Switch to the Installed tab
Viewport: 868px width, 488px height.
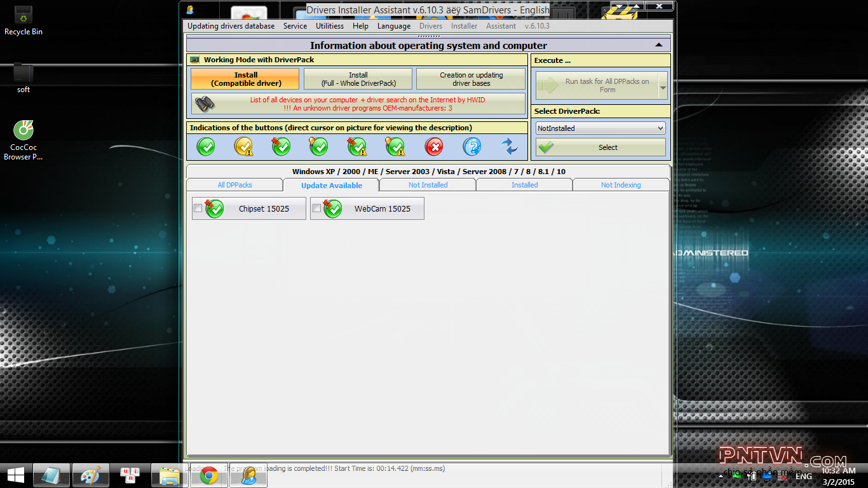coord(524,185)
